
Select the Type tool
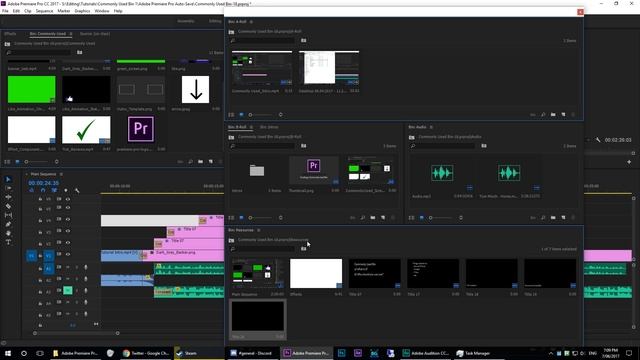click(x=8, y=242)
